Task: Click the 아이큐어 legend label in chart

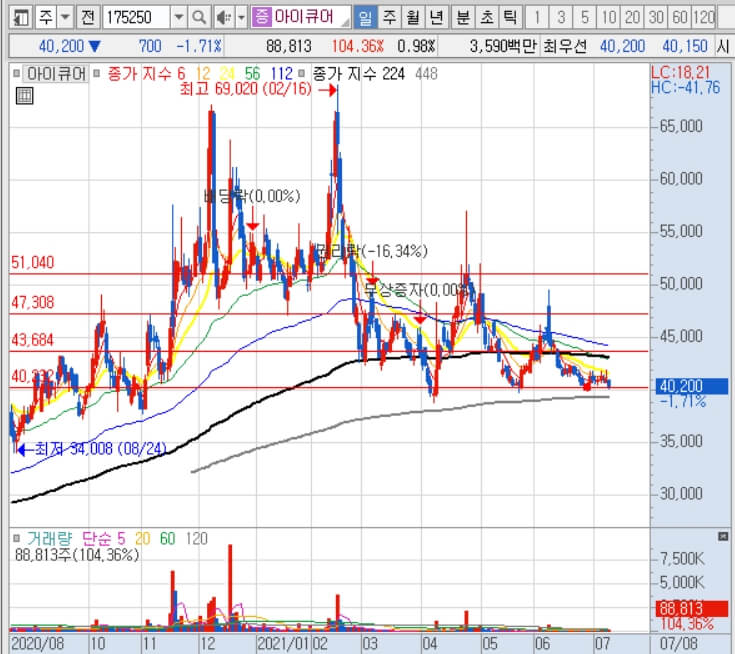Action: pos(56,74)
